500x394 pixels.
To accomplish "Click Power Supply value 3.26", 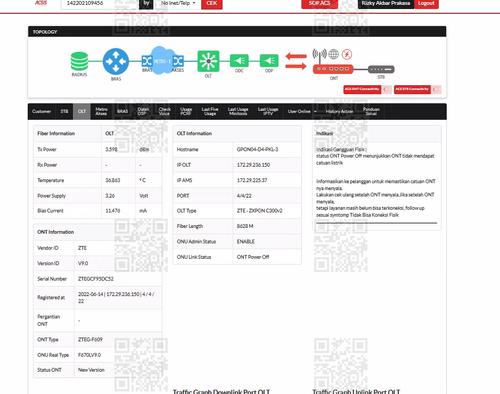I will (110, 196).
